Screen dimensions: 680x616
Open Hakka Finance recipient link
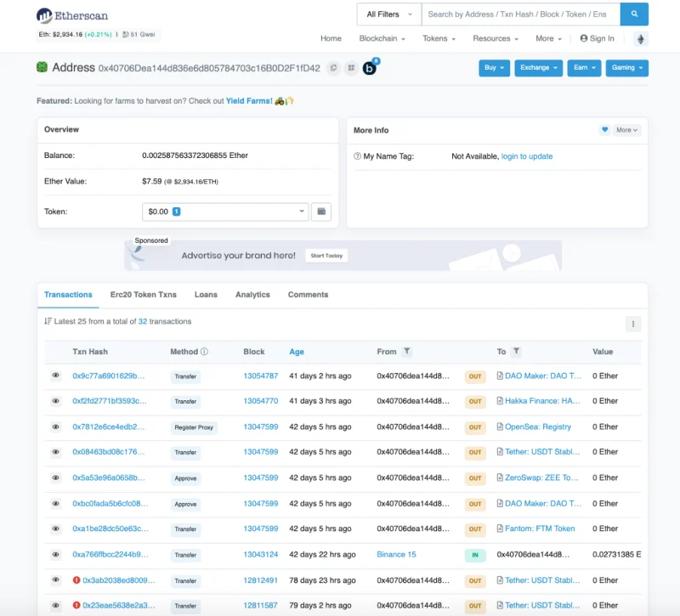point(542,401)
